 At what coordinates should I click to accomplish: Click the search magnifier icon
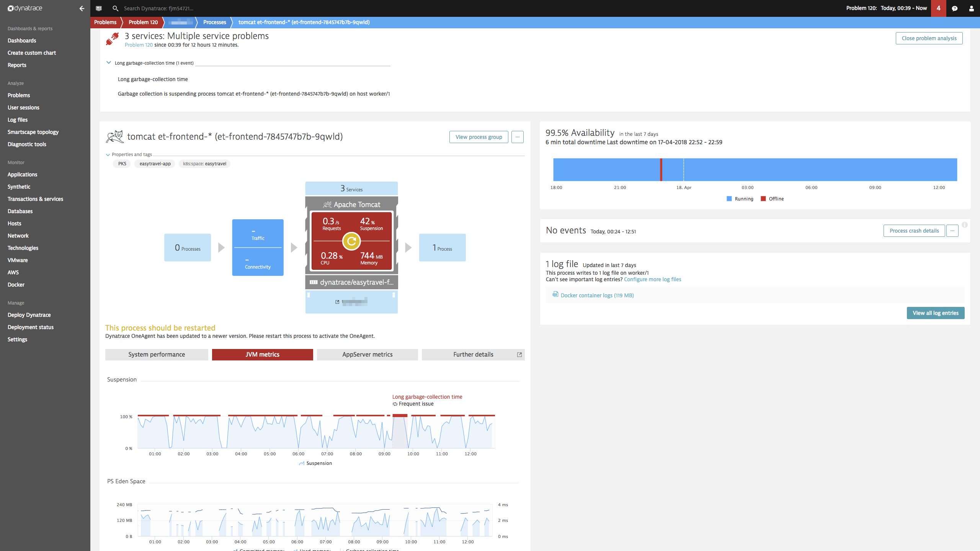coord(115,8)
